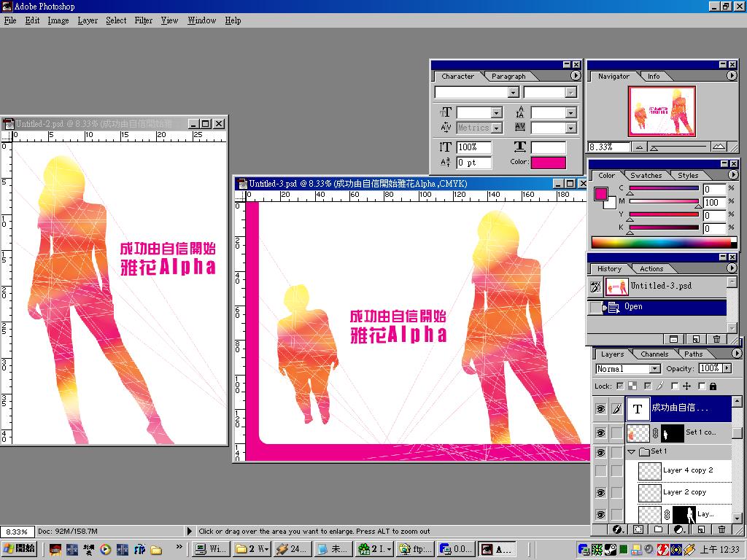Toggle visibility of the Set 1 folder
Screen dimensions: 747x560
[x=600, y=451]
